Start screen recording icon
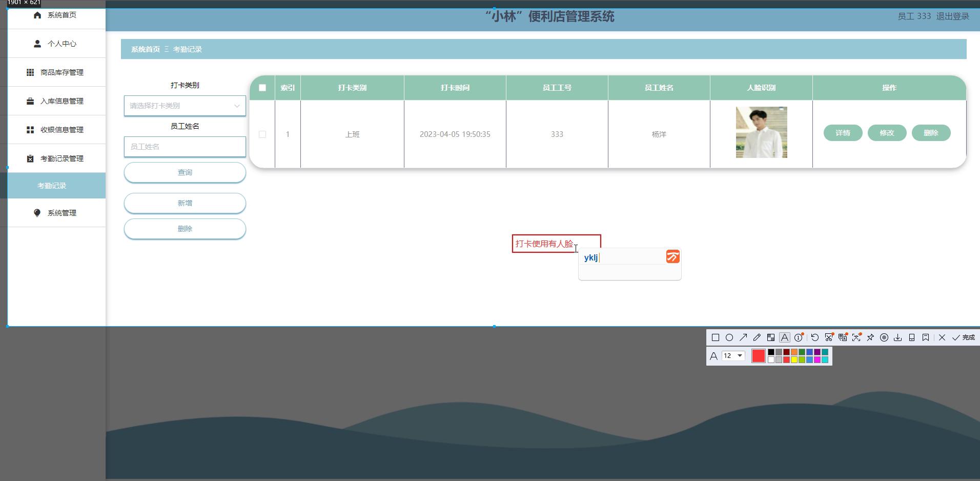 click(x=884, y=337)
